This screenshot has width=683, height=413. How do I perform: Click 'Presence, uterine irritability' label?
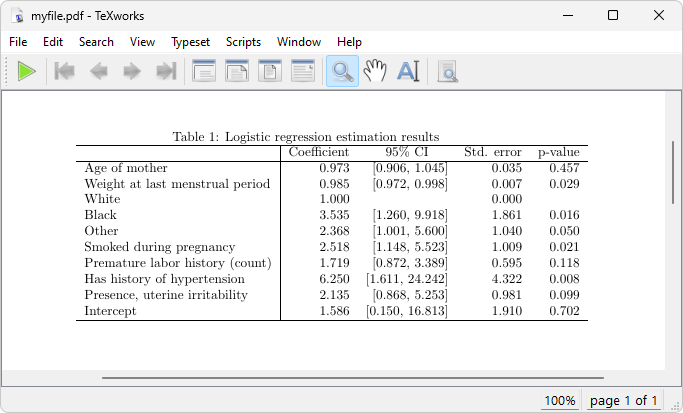(x=166, y=295)
